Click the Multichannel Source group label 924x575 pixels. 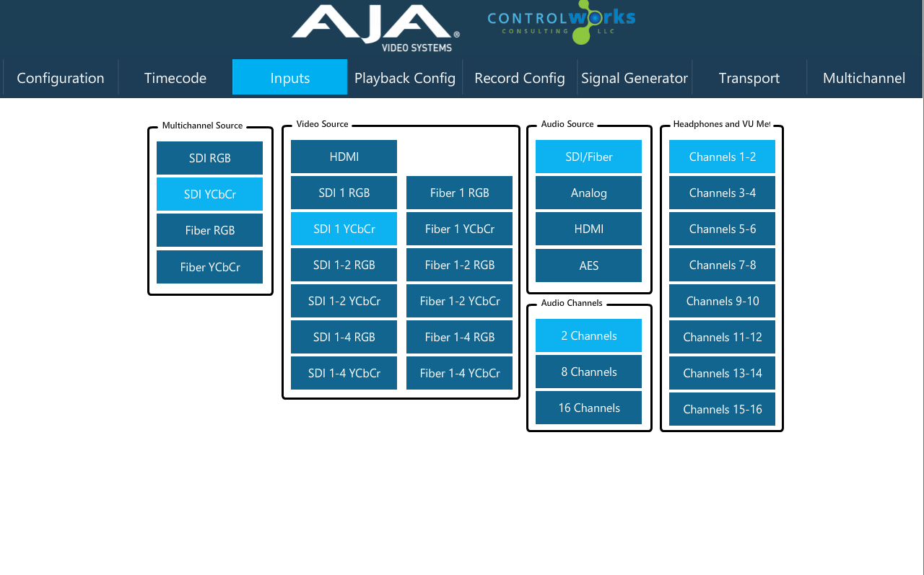click(x=202, y=126)
